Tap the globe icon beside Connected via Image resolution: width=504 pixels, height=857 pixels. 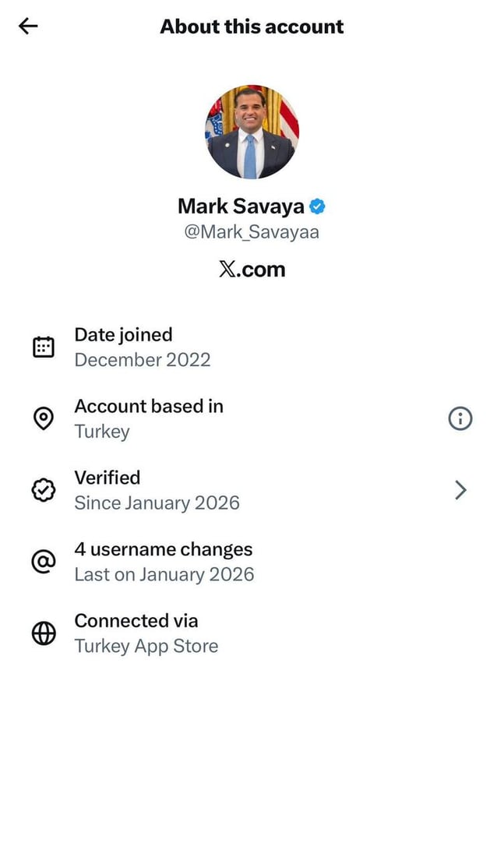[x=44, y=633]
